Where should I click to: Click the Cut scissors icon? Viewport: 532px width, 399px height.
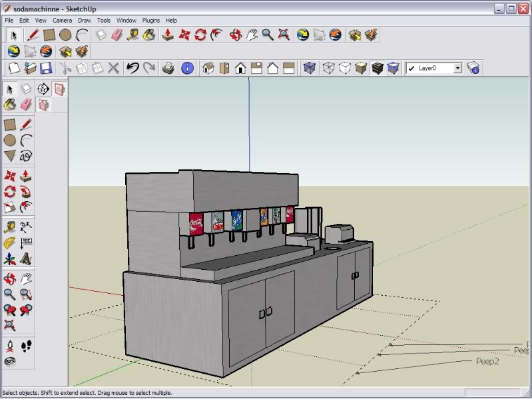click(x=65, y=68)
